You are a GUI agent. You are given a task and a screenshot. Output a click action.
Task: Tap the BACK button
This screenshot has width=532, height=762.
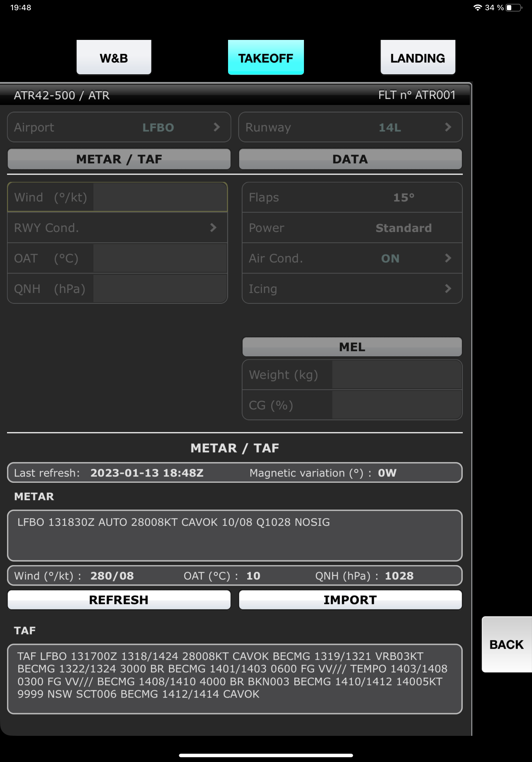506,644
